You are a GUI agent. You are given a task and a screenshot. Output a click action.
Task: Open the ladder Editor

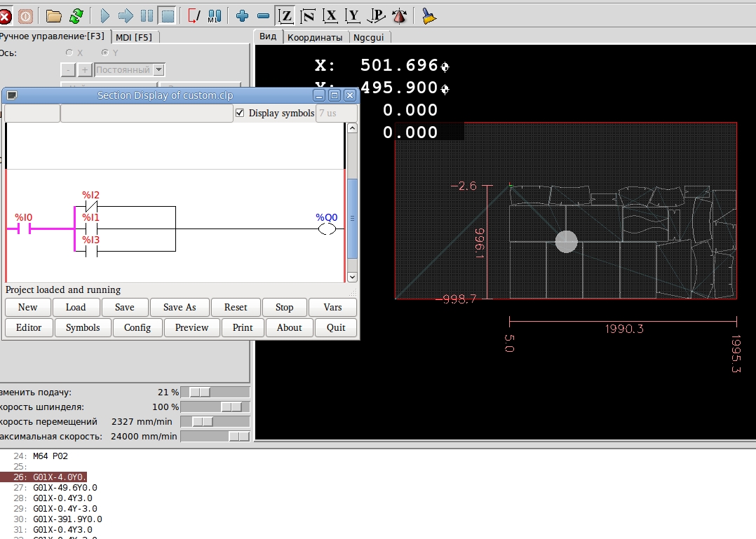pyautogui.click(x=29, y=327)
